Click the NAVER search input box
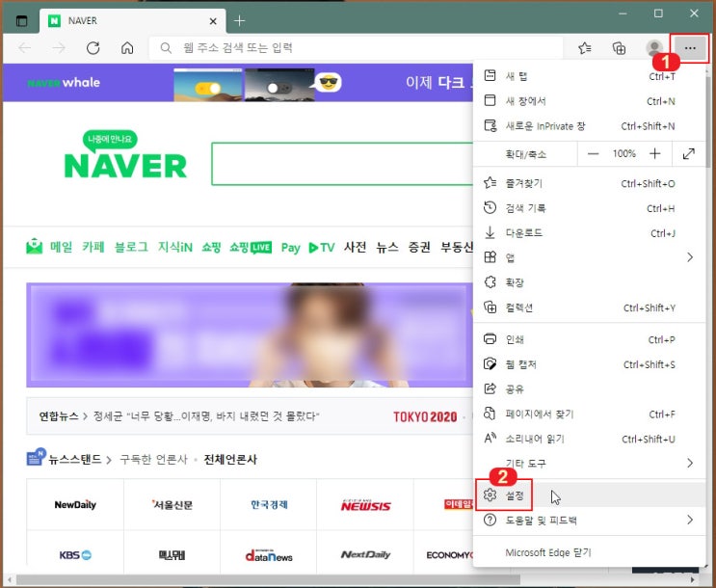This screenshot has height=588, width=716. tap(342, 164)
